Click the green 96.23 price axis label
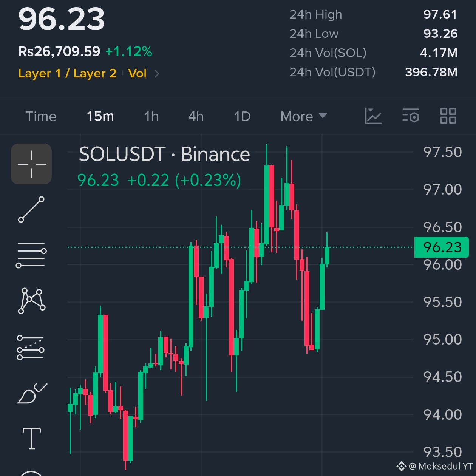Image resolution: width=476 pixels, height=476 pixels. (442, 247)
